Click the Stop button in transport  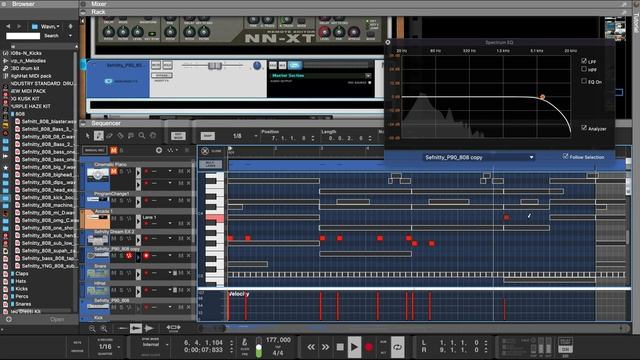340,347
